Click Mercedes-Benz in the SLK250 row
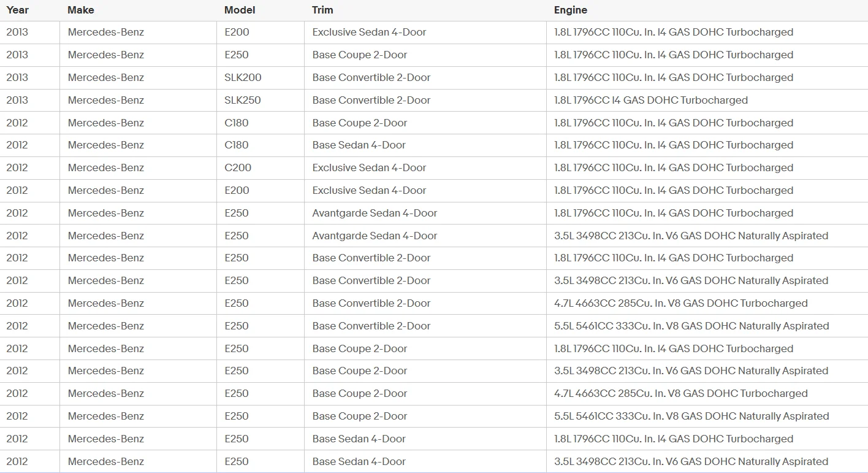868x473 pixels. 106,100
